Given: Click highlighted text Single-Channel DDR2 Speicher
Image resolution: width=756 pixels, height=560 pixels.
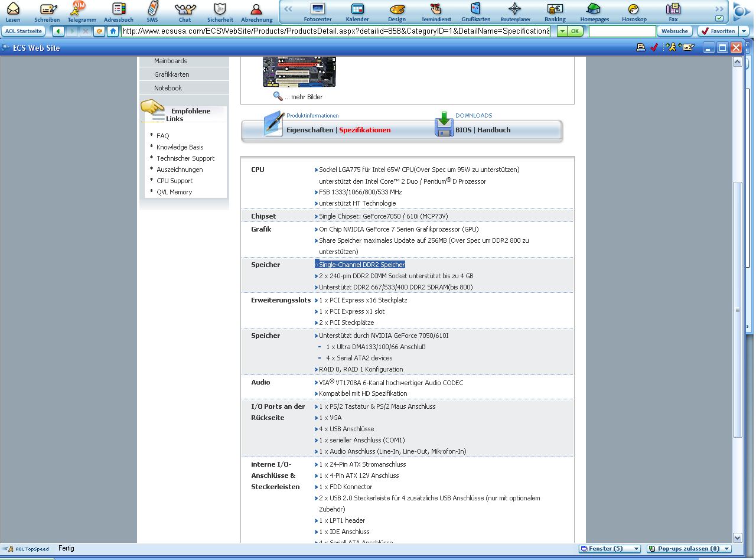Looking at the screenshot, I should [361, 265].
